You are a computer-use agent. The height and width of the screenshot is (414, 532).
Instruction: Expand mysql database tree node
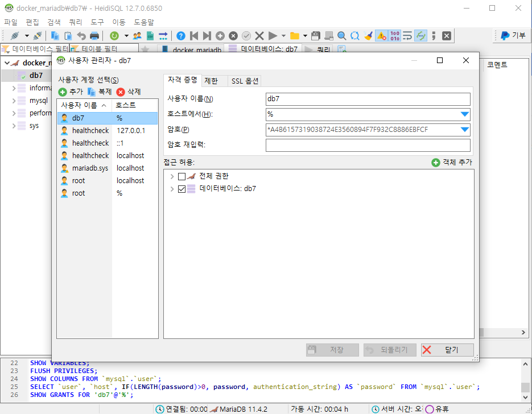pyautogui.click(x=14, y=101)
